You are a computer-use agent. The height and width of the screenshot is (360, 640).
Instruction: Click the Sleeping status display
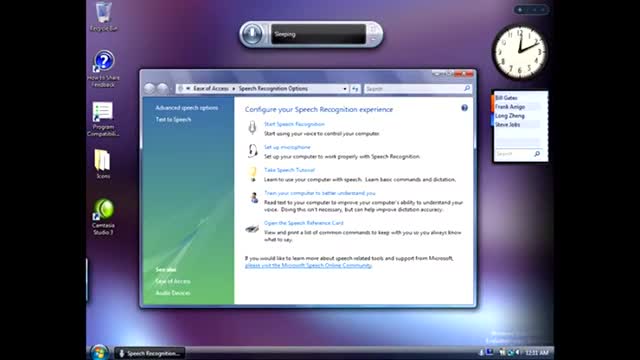pyautogui.click(x=318, y=34)
